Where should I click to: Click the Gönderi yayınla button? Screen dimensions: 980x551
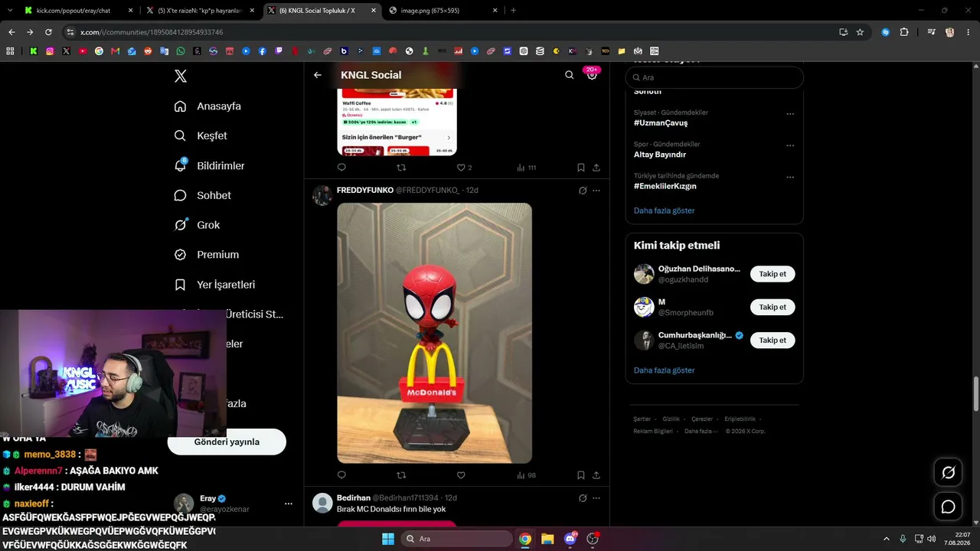tap(227, 442)
